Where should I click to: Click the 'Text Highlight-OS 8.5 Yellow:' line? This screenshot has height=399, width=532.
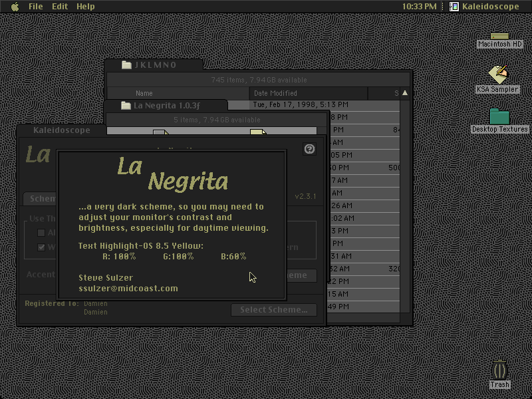tap(141, 245)
